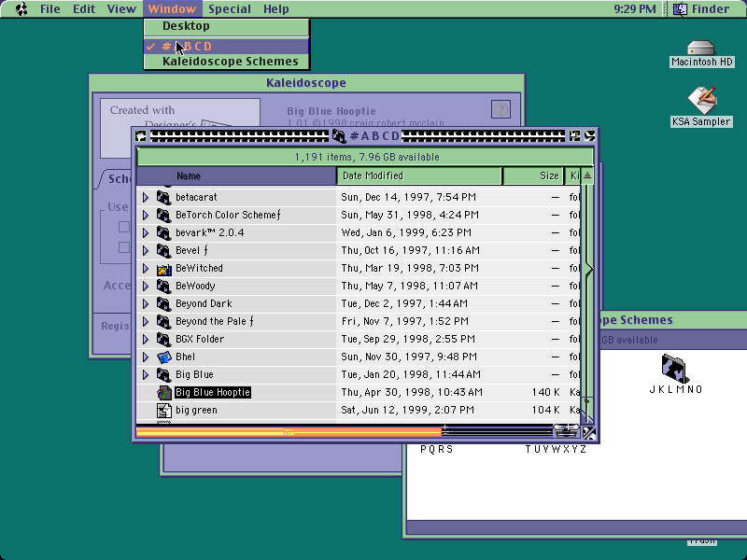Open the View menu
The height and width of the screenshot is (560, 747).
[x=121, y=8]
